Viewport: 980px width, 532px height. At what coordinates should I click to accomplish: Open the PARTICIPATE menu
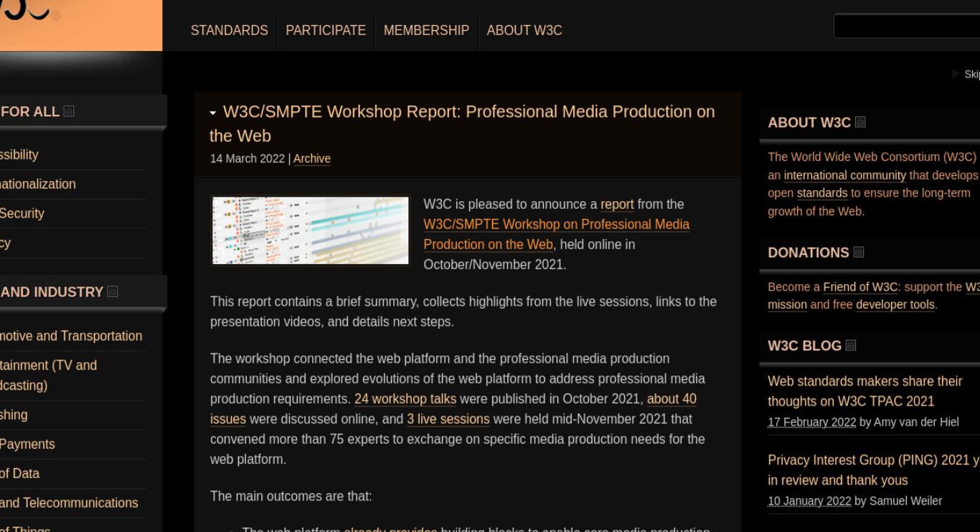coord(326,31)
